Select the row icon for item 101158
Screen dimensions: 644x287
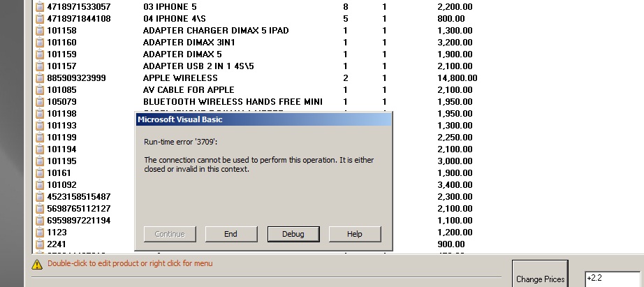pos(39,31)
